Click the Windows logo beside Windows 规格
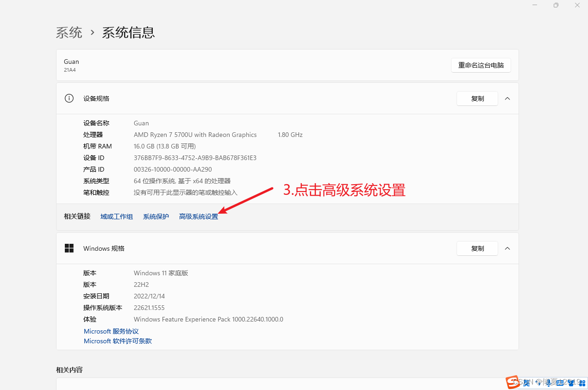The width and height of the screenshot is (588, 390). point(69,248)
